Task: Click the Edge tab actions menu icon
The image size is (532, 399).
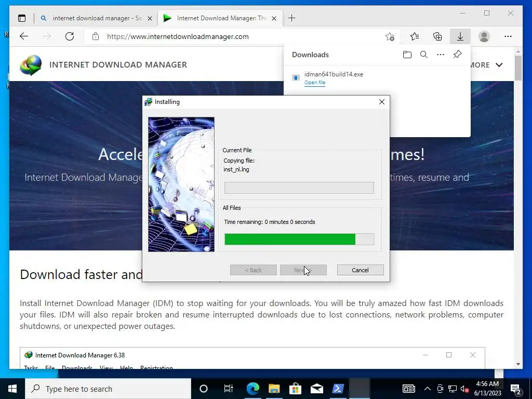Action: pos(22,18)
